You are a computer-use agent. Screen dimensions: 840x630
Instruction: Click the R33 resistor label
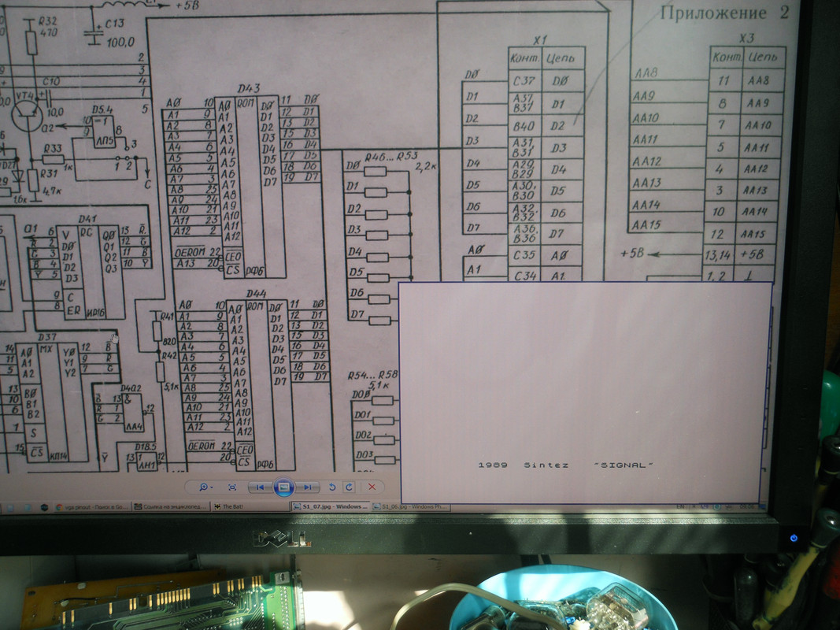(x=53, y=148)
